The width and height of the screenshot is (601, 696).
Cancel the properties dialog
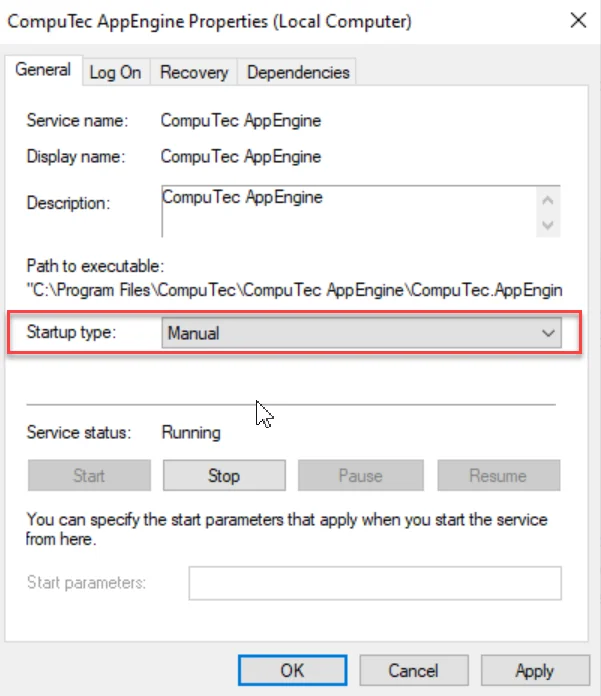(413, 671)
